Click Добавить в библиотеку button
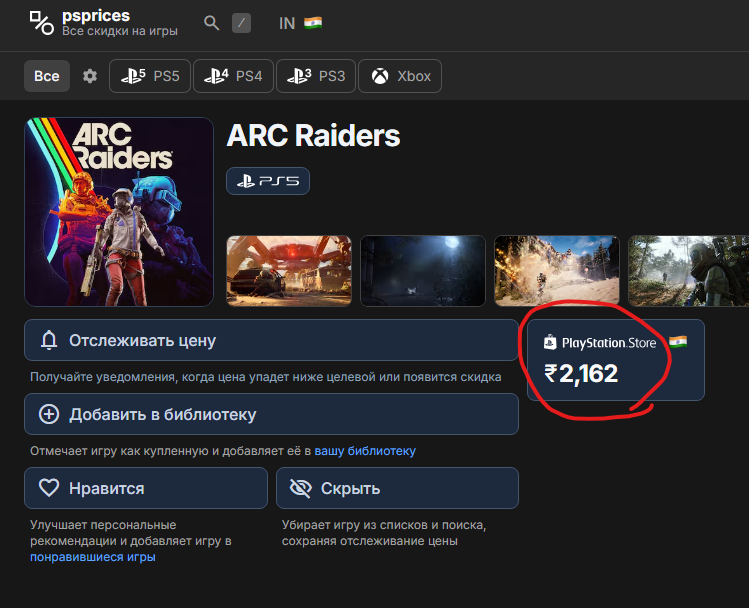This screenshot has width=749, height=608. coord(271,414)
